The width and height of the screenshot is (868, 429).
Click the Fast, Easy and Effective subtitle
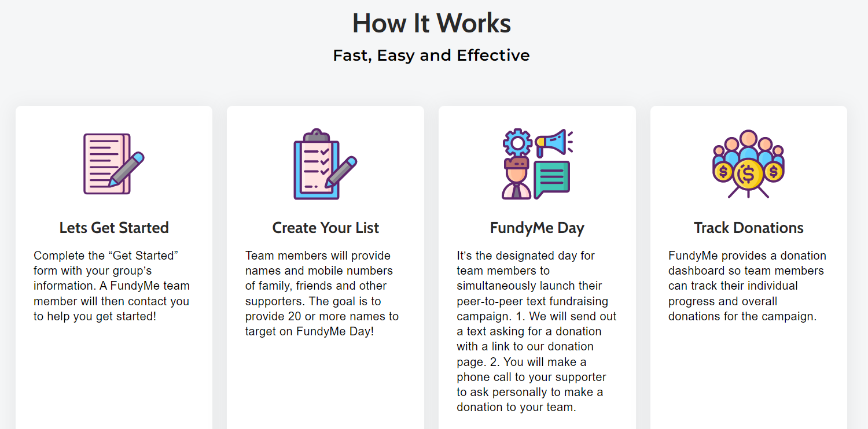(x=432, y=56)
